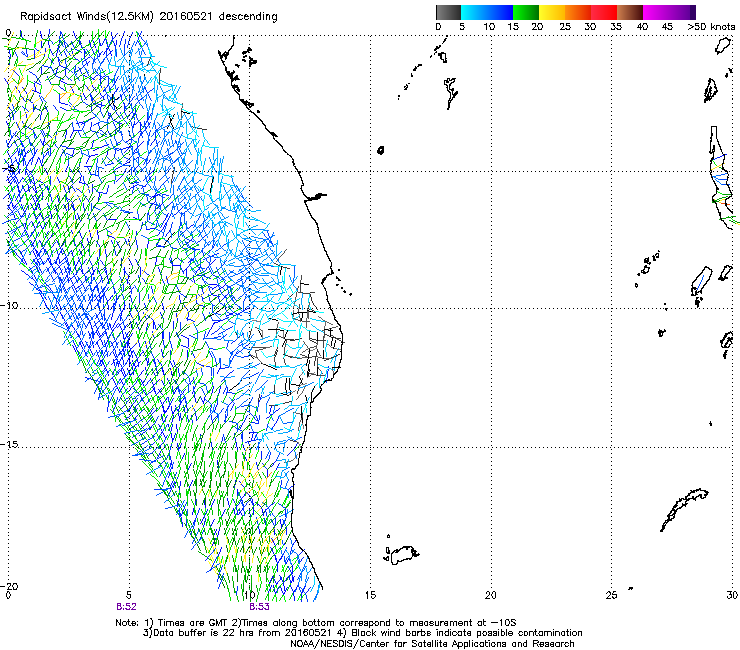Screen dimensions: 740x650
Task: Click the '-20' latitude axis label
Action: pyautogui.click(x=9, y=586)
